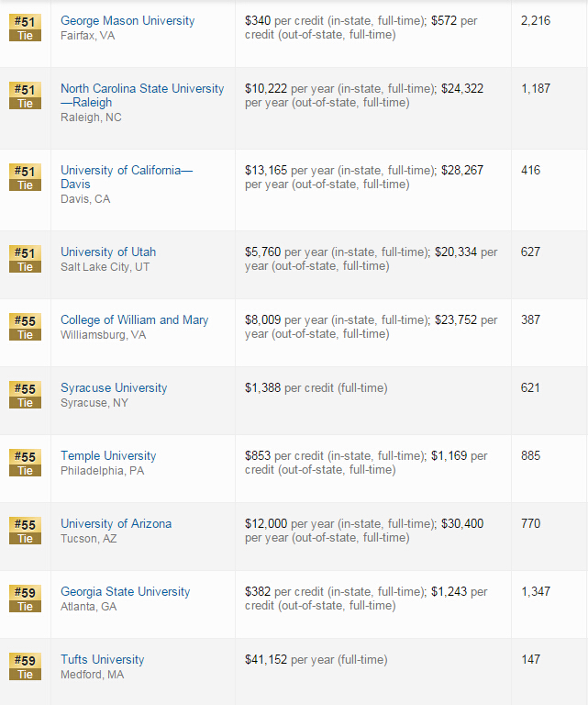Click the #55 Tie badge for Syracuse

(25, 395)
